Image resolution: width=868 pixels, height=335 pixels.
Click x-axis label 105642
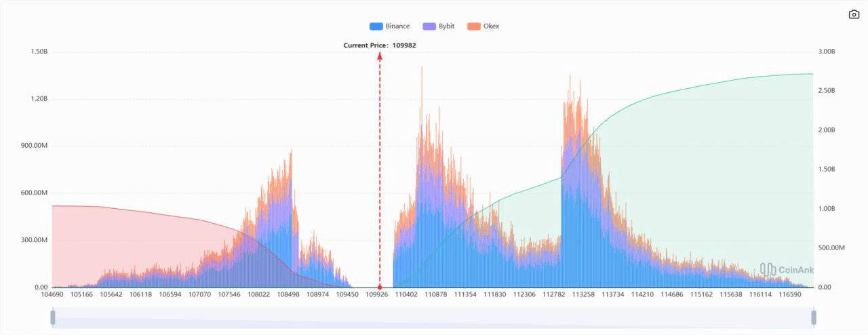pos(111,295)
